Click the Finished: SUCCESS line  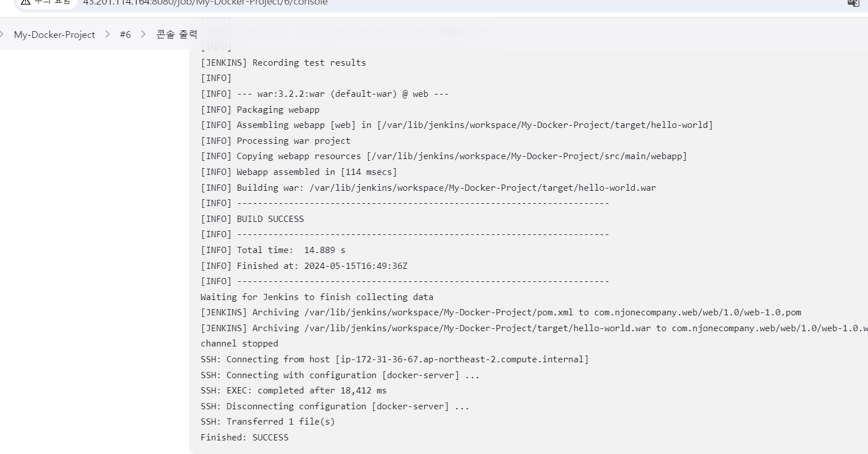tap(245, 437)
